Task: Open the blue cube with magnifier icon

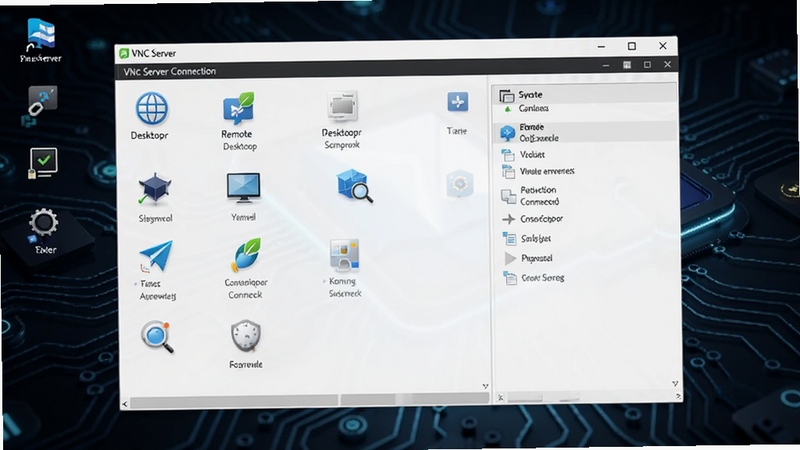Action: click(354, 186)
